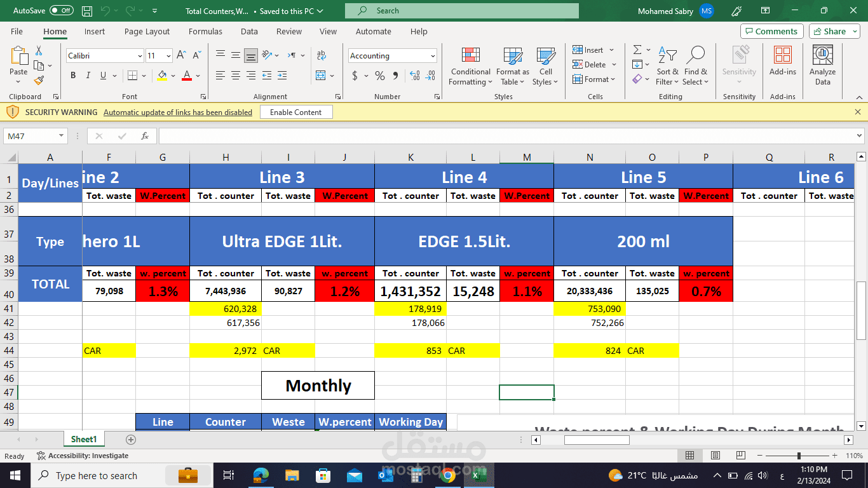
Task: Open Cell Styles gallery
Action: pyautogui.click(x=546, y=66)
